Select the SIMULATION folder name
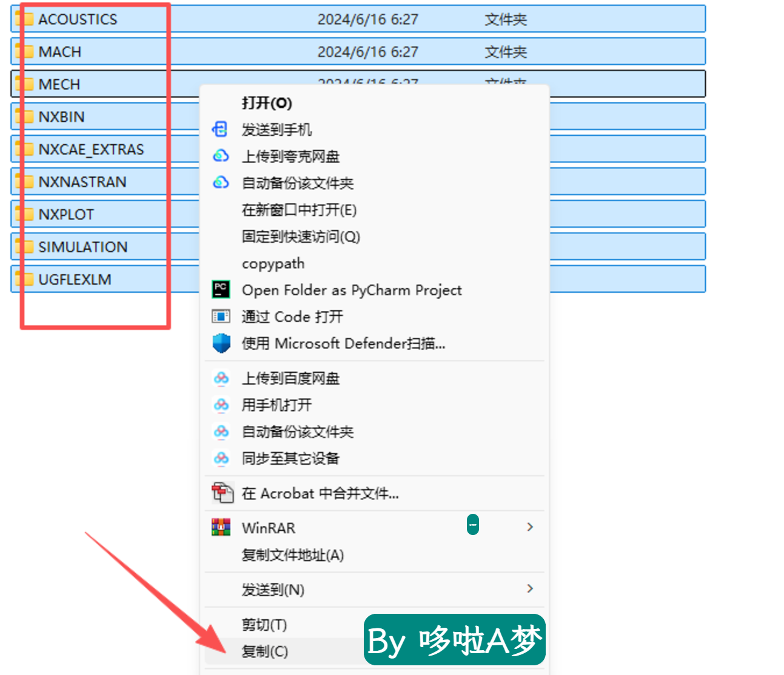784x675 pixels. 83,247
